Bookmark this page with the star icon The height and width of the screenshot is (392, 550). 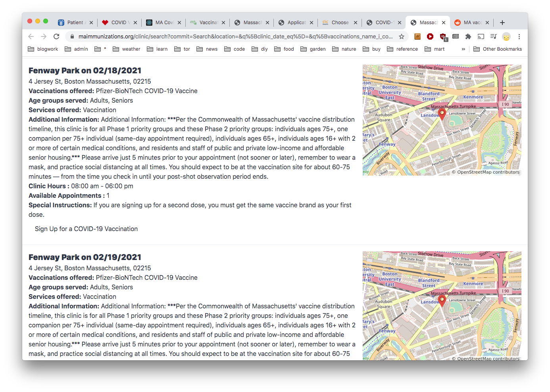click(x=402, y=36)
